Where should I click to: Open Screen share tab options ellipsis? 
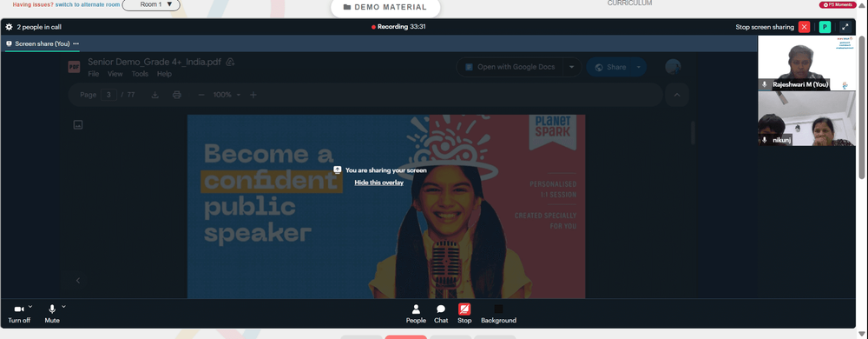tap(76, 43)
